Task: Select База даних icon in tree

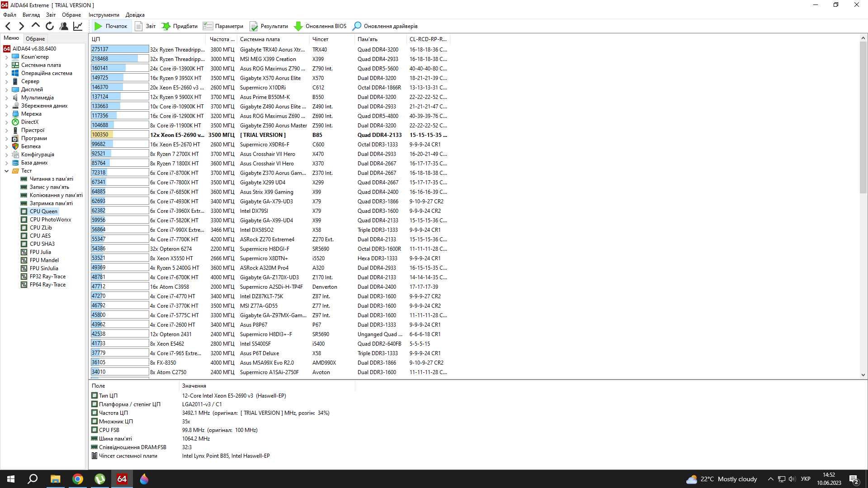Action: (15, 163)
